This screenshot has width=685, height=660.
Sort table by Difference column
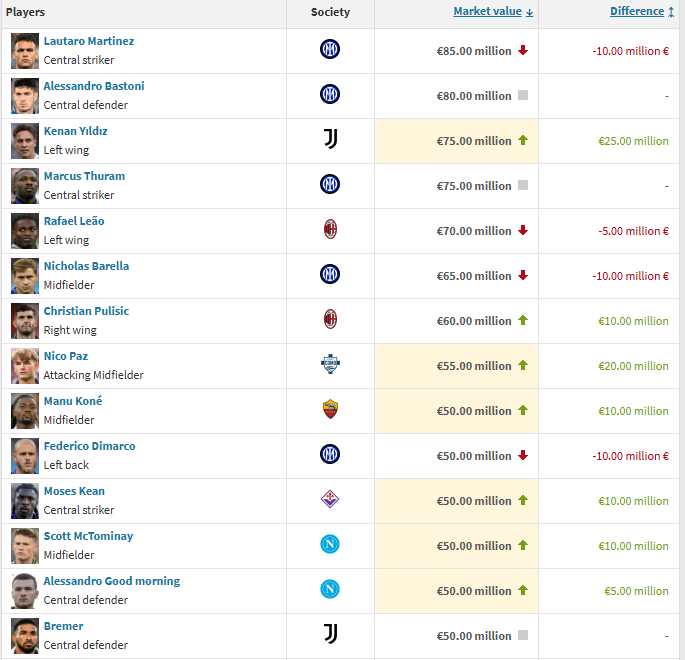click(x=636, y=12)
